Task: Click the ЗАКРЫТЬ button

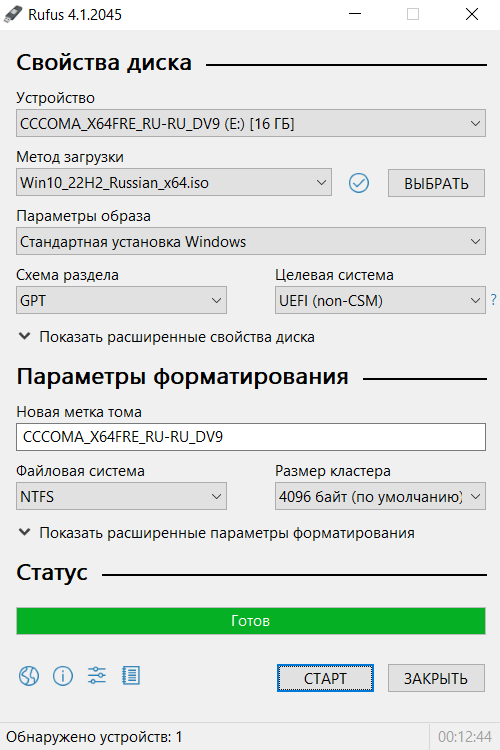Action: coord(436,678)
